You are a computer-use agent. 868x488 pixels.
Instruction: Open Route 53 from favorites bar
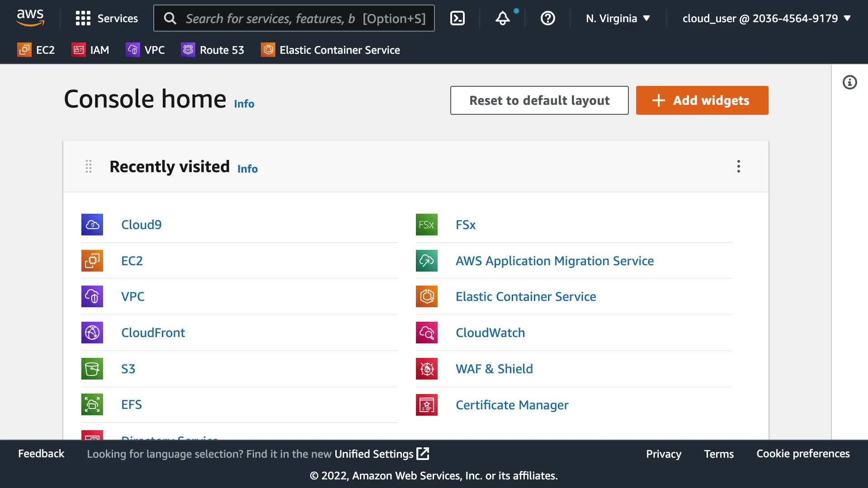click(212, 50)
